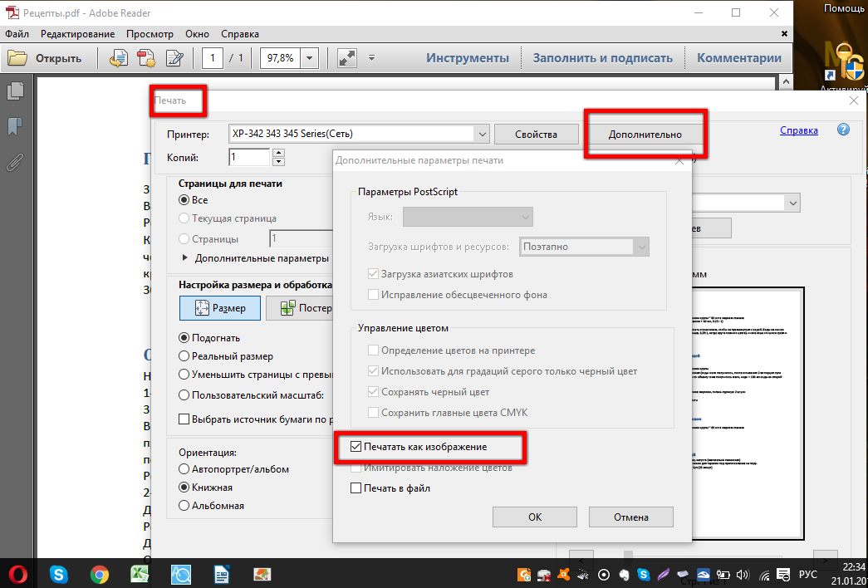Click the read mode arrows icon
868x588 pixels.
tap(347, 58)
